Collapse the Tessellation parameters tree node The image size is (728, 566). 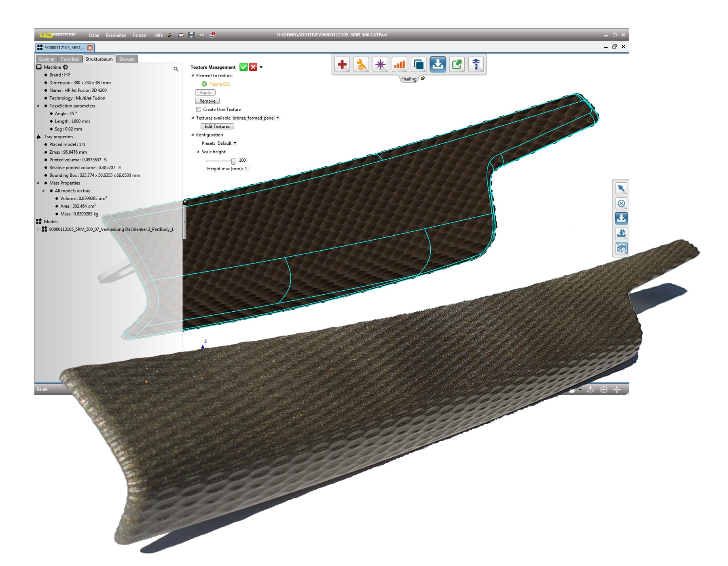(x=38, y=106)
